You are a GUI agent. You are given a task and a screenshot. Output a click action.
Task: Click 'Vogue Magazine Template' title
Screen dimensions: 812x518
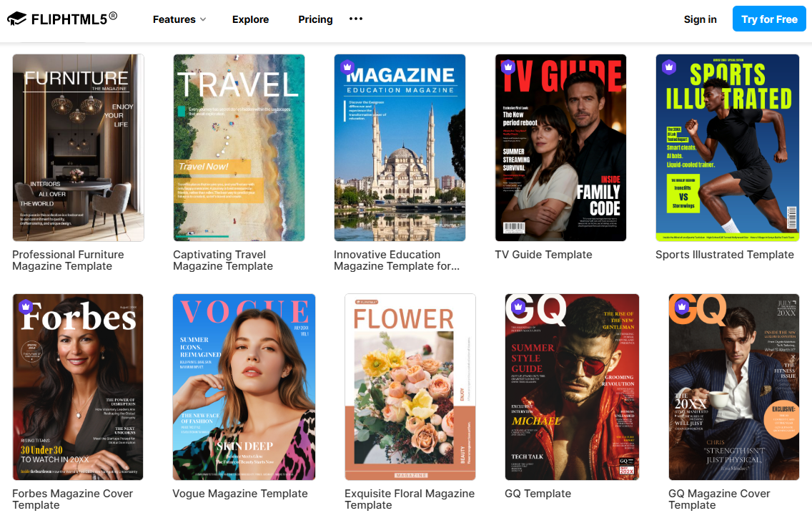pyautogui.click(x=239, y=494)
